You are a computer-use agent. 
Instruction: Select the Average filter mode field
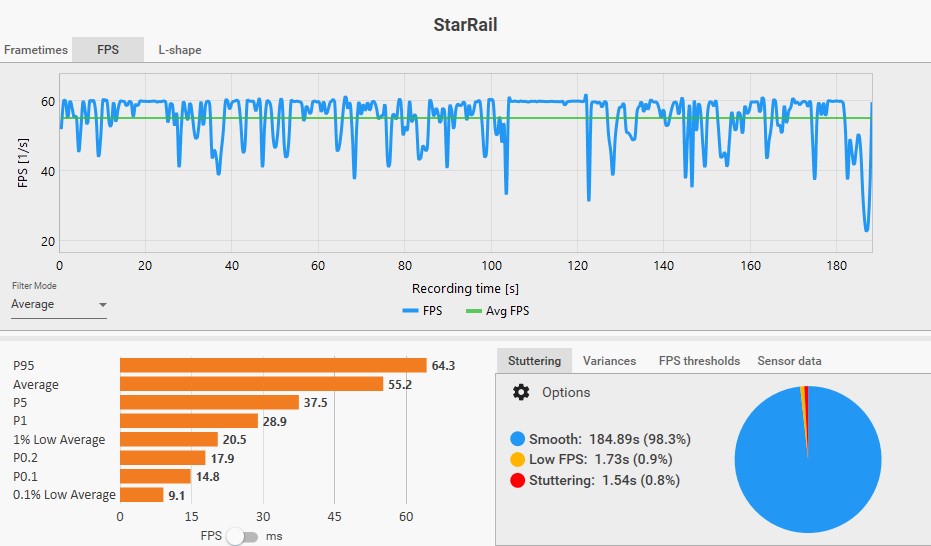tap(59, 304)
